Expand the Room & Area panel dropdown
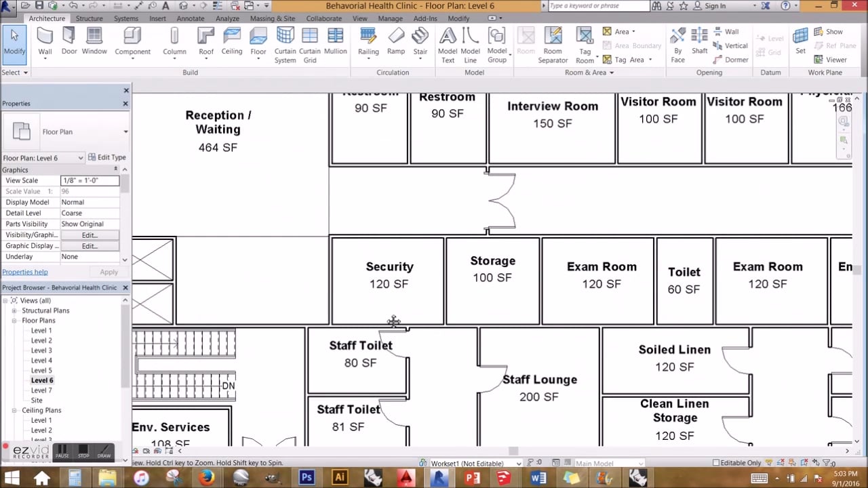 (589, 73)
